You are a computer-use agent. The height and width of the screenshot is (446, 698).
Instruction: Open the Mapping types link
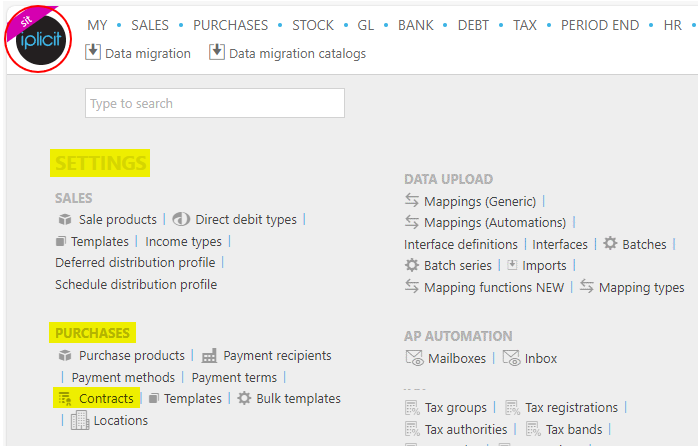(x=641, y=288)
